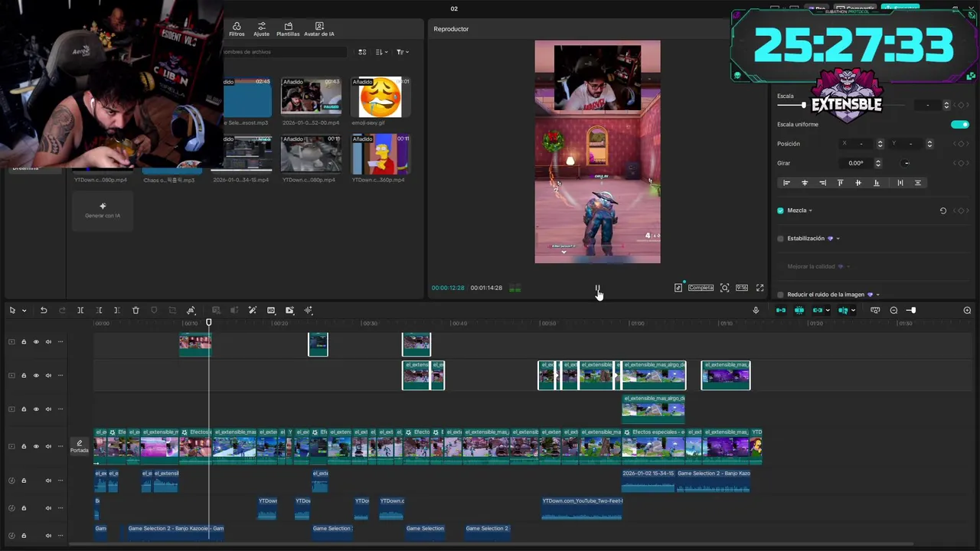
Task: Toggle auto snapping in timeline toolbar
Action: pos(799,311)
